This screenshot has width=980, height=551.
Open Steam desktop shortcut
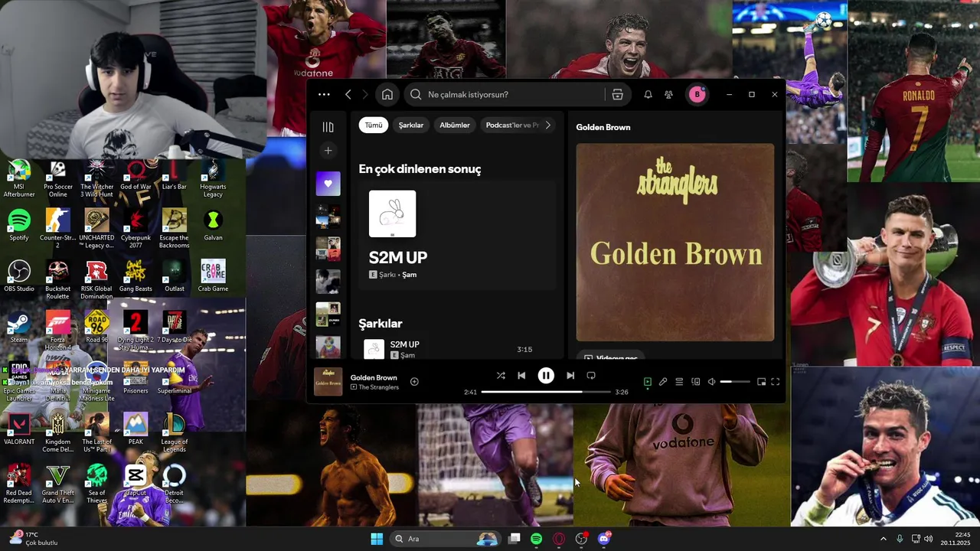pos(19,327)
